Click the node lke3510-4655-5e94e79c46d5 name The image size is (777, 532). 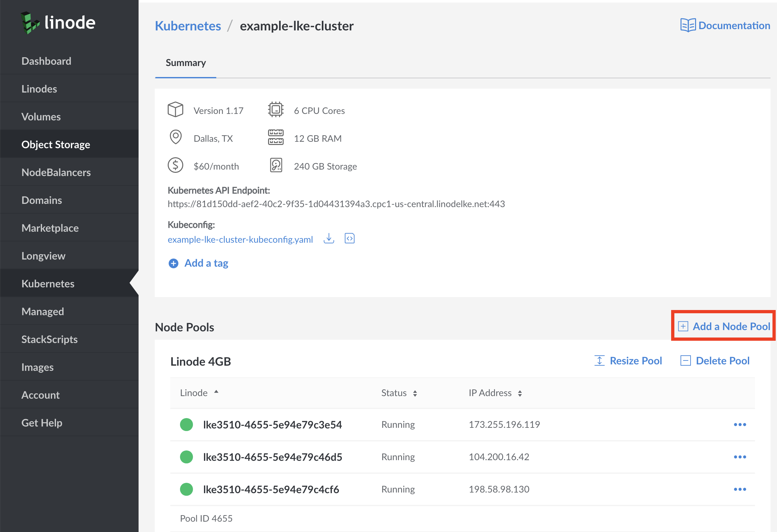tap(273, 457)
